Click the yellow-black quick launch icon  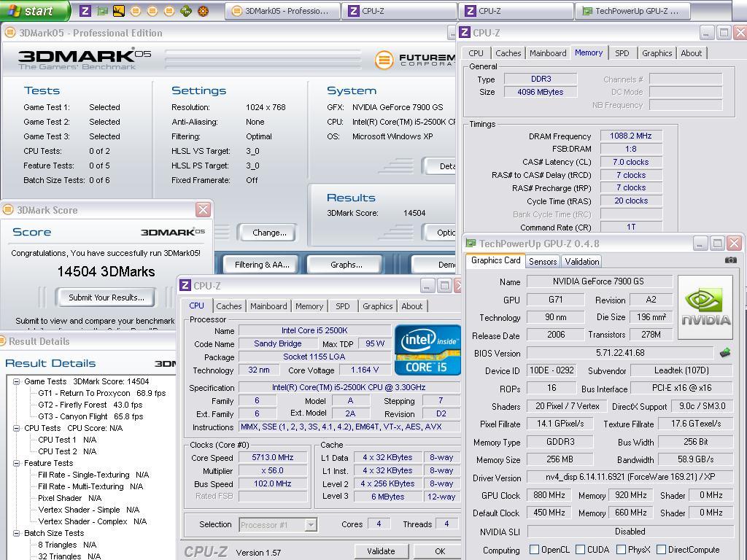click(x=119, y=10)
